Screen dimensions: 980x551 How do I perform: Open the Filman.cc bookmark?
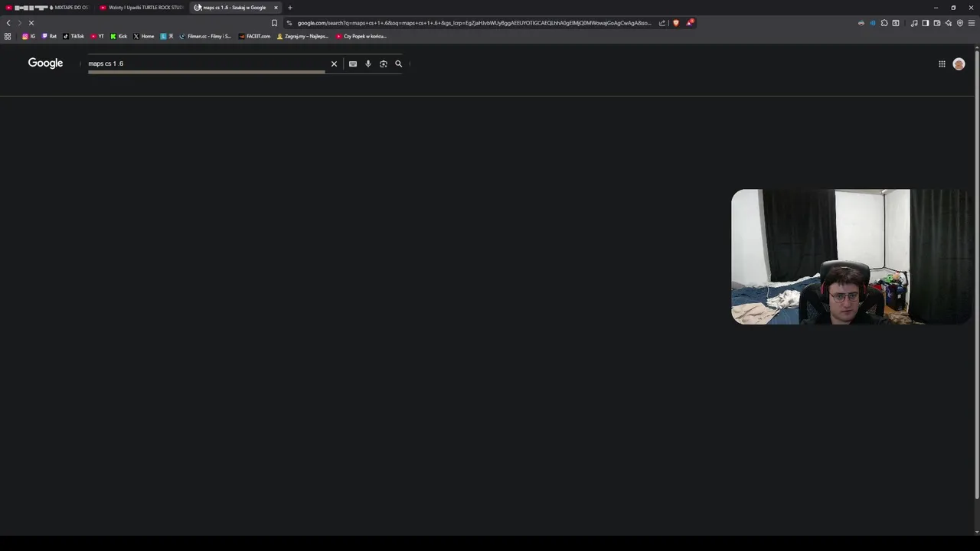tap(205, 36)
